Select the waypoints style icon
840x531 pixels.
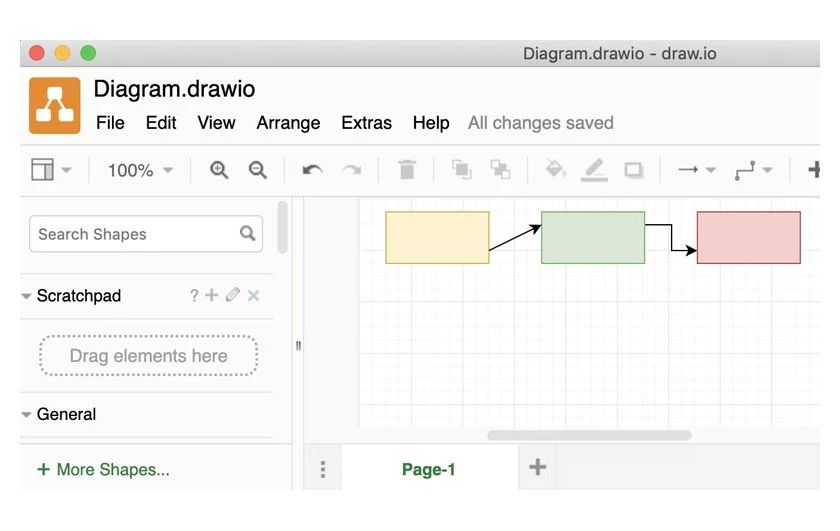[x=745, y=170]
